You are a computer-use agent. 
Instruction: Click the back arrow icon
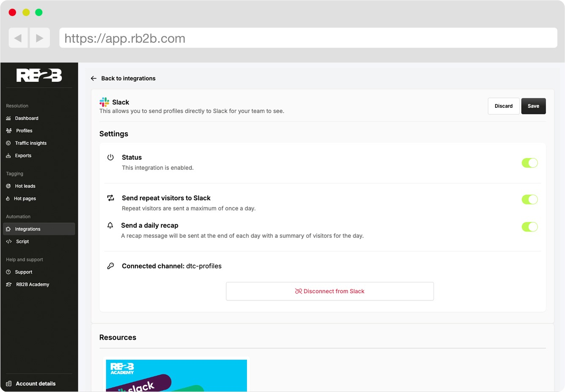tap(94, 79)
